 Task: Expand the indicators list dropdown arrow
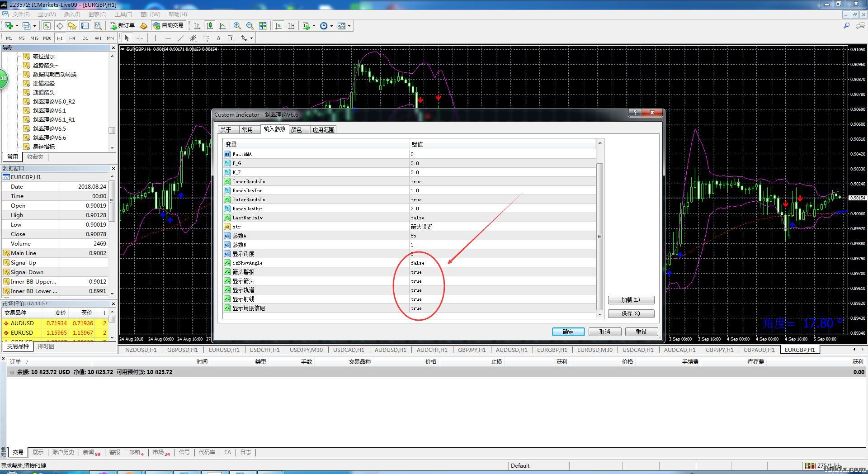(314, 26)
